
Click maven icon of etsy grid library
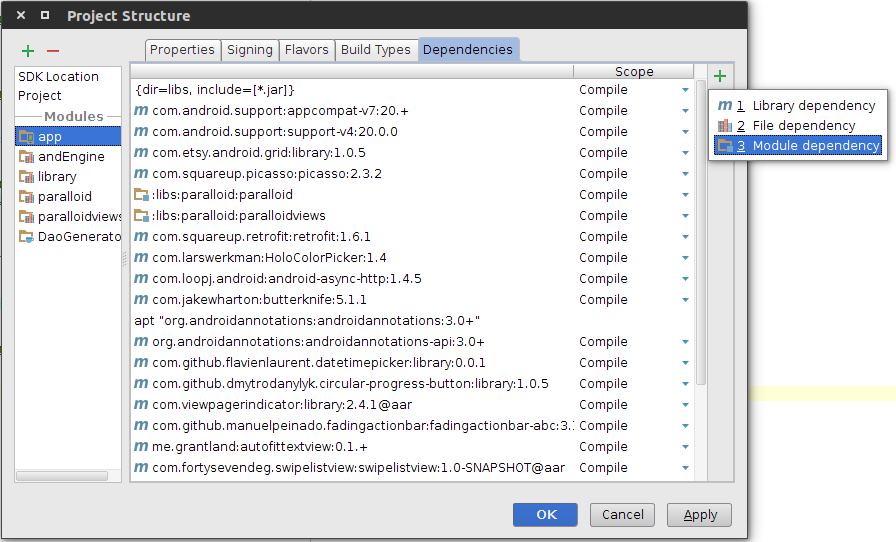[141, 153]
